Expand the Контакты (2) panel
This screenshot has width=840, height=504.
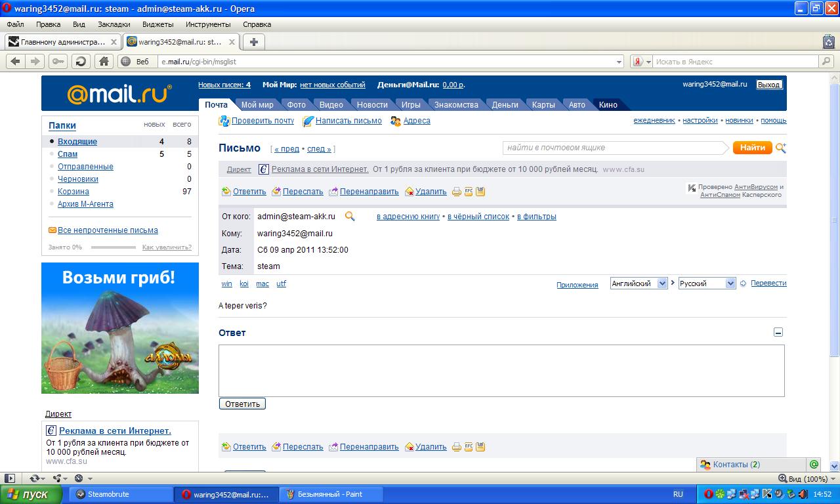[x=751, y=464]
